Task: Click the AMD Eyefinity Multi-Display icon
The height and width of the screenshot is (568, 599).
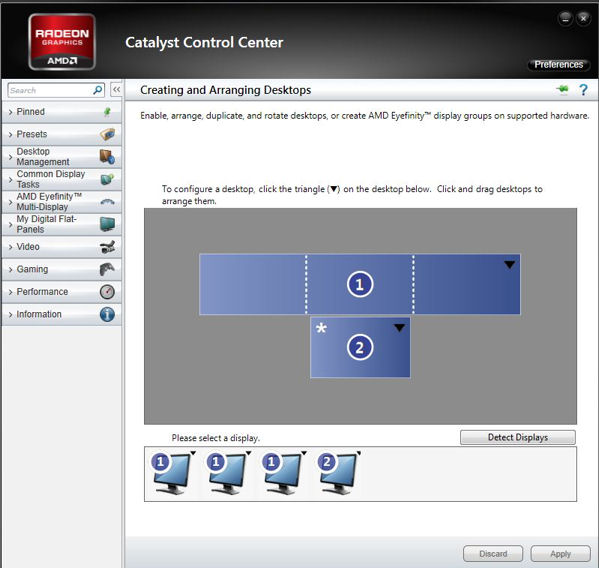Action: pyautogui.click(x=107, y=202)
